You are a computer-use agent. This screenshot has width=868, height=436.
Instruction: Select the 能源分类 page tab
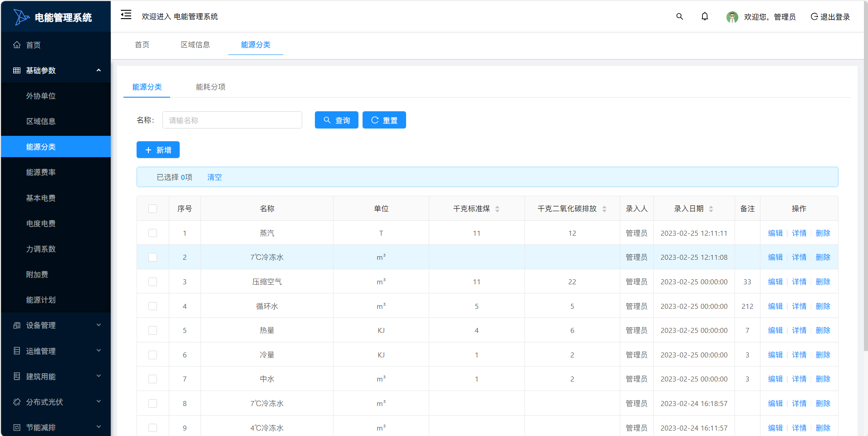pos(255,45)
